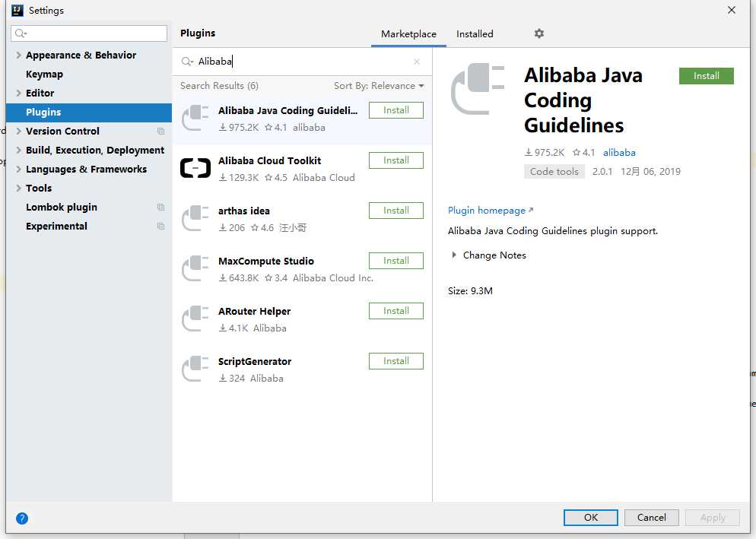Click the Alibaba Cloud Toolkit logo icon
756x539 pixels.
[195, 168]
